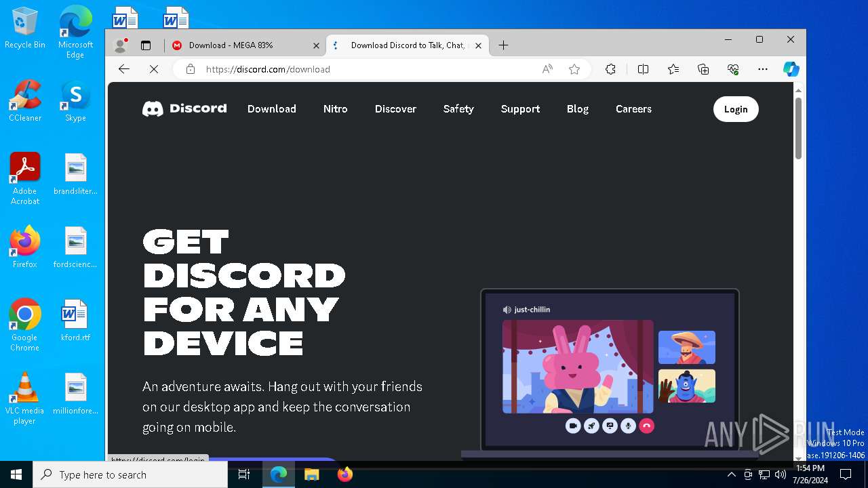This screenshot has height=488, width=868.
Task: Open the Copilot sidebar
Action: (791, 69)
